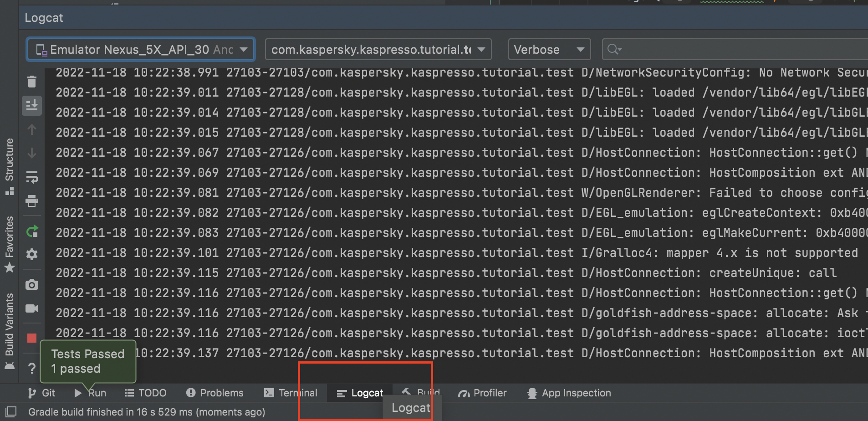Screen dimensions: 868x421
Task: Open the Run tool window tab
Action: tap(90, 393)
